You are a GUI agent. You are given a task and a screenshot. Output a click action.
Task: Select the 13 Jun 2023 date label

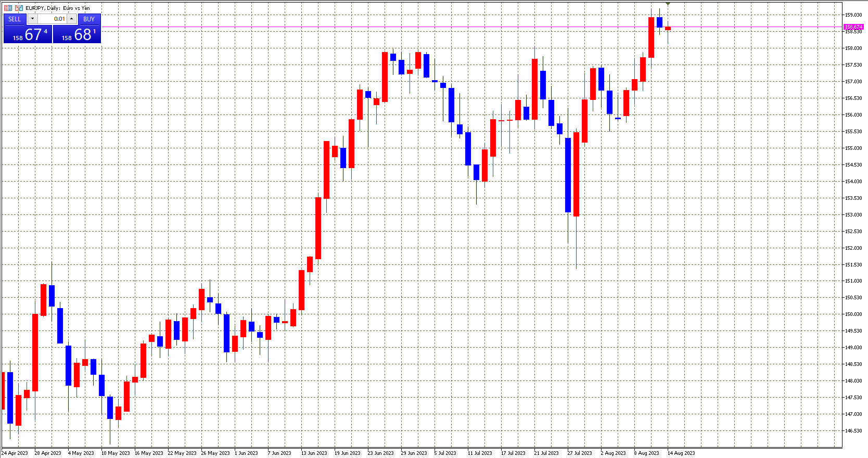pyautogui.click(x=314, y=453)
